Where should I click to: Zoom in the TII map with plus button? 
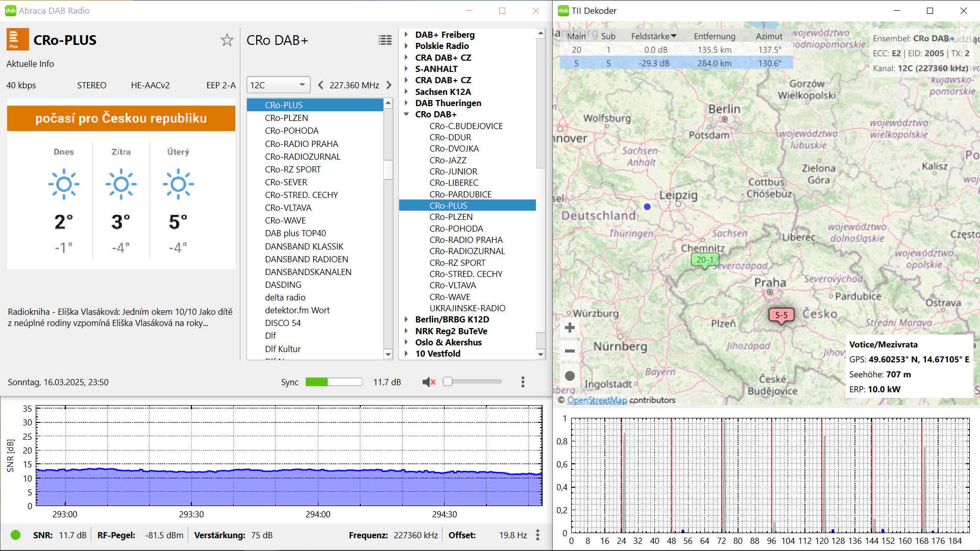[570, 328]
